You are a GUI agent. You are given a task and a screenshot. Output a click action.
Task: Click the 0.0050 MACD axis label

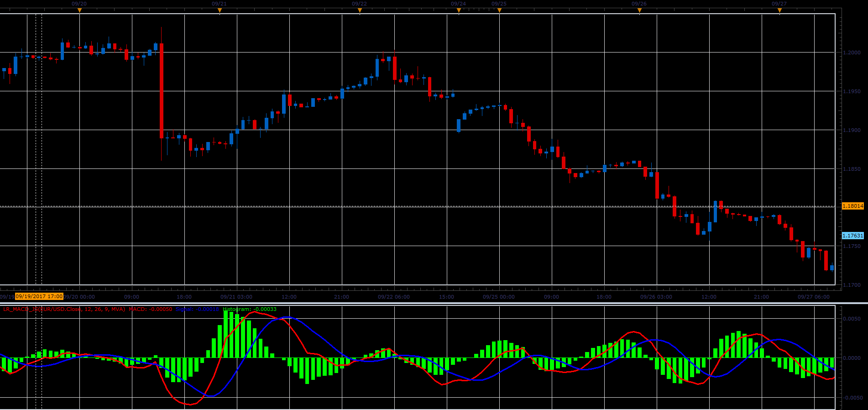[852, 319]
